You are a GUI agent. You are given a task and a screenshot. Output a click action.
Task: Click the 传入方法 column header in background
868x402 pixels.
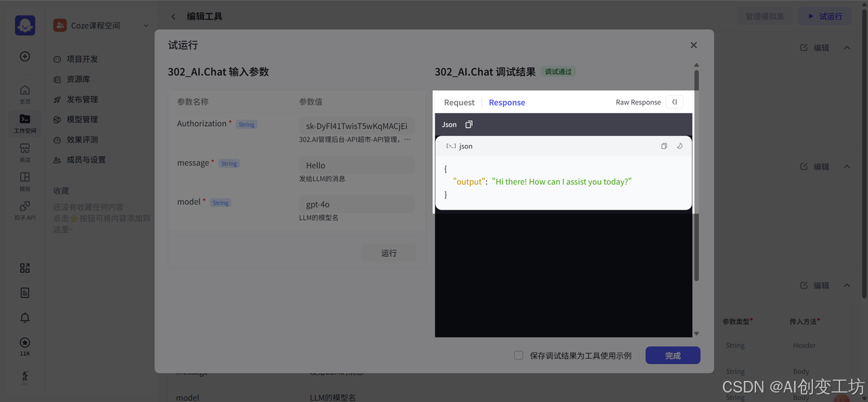[x=805, y=321]
